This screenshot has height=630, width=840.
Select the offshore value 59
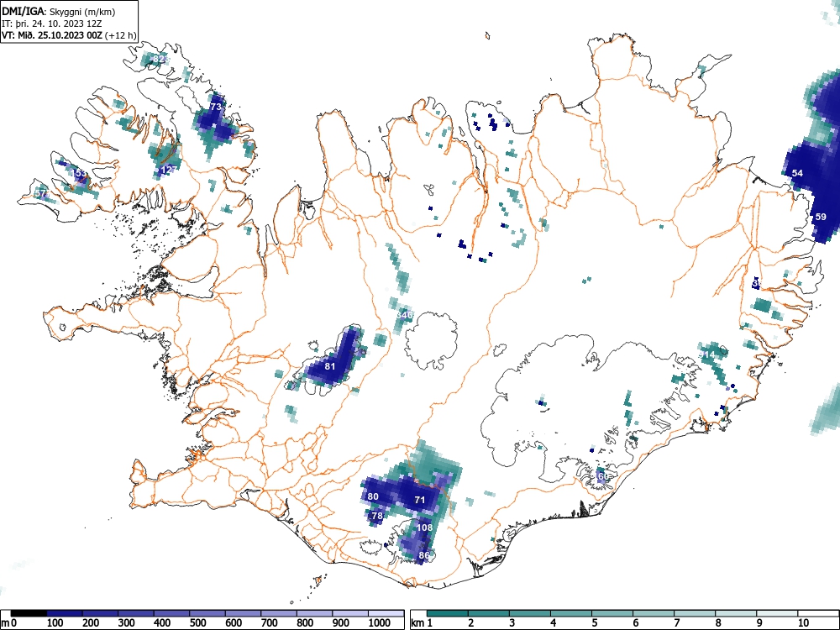(x=821, y=217)
